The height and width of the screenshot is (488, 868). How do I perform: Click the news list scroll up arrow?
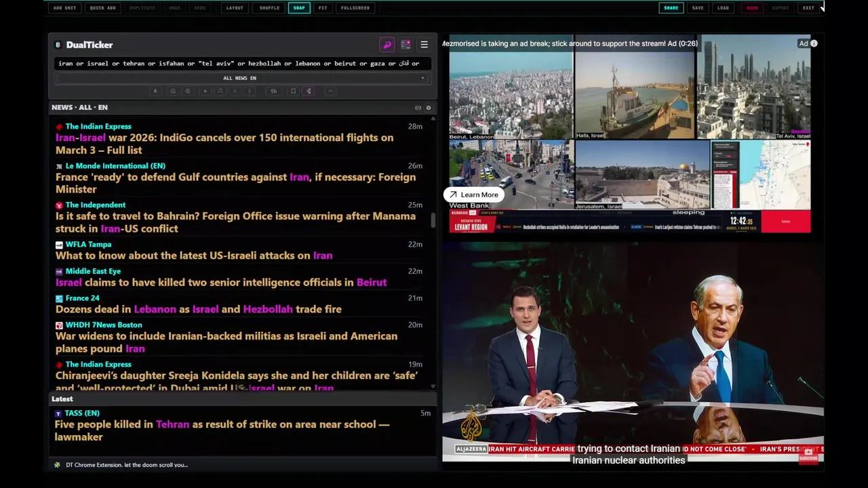pos(433,118)
